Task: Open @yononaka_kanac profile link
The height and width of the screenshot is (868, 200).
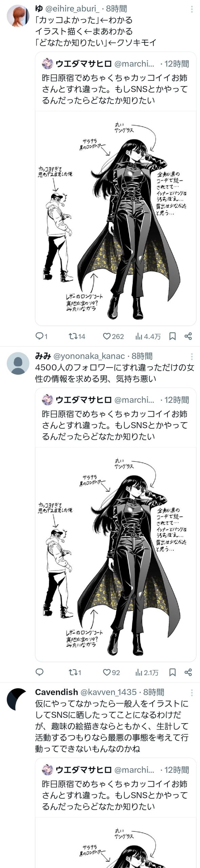Action: coord(89,356)
